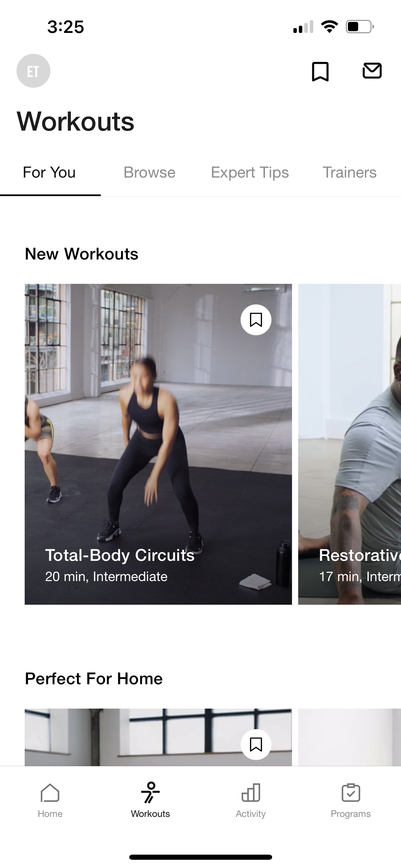401x868 pixels.
Task: Open the Activity bar chart icon
Action: pyautogui.click(x=251, y=793)
